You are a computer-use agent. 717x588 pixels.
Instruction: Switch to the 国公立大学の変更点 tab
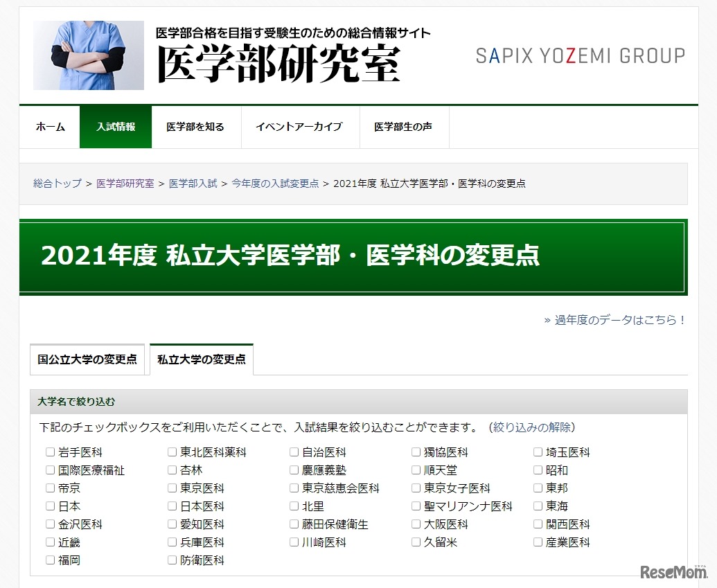point(87,359)
